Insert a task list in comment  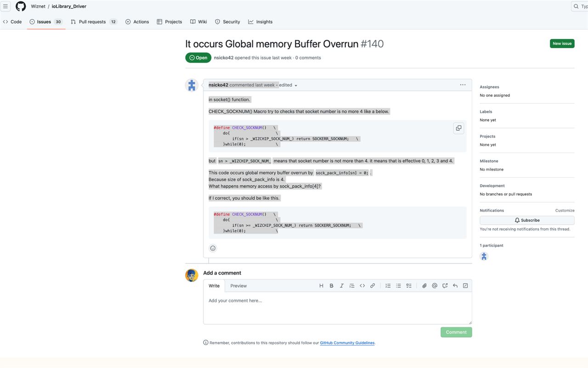pyautogui.click(x=409, y=286)
